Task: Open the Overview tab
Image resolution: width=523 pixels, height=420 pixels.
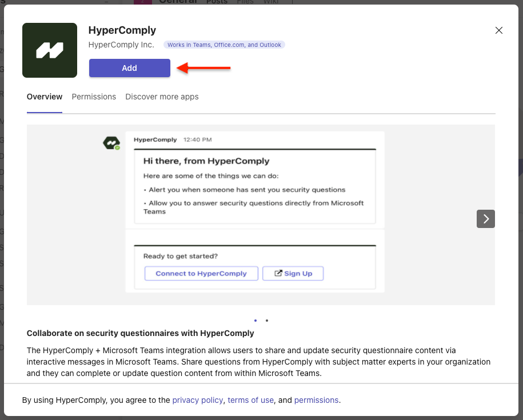Action: point(45,97)
